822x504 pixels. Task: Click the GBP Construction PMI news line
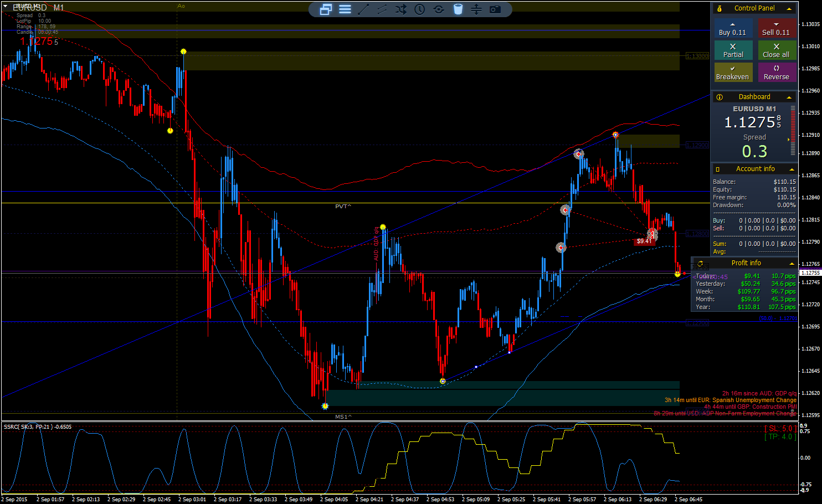point(750,407)
